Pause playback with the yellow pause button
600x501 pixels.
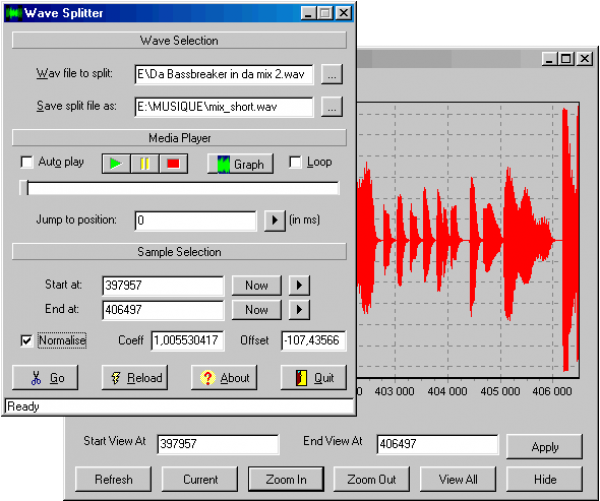pos(145,164)
